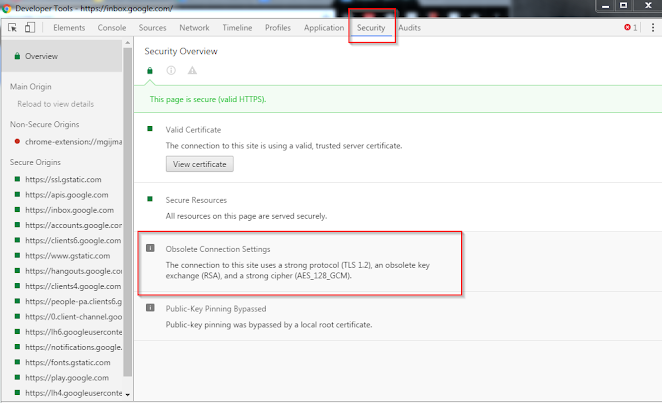
Task: Click info icon beside Obsolete Connection Settings
Action: click(x=150, y=248)
